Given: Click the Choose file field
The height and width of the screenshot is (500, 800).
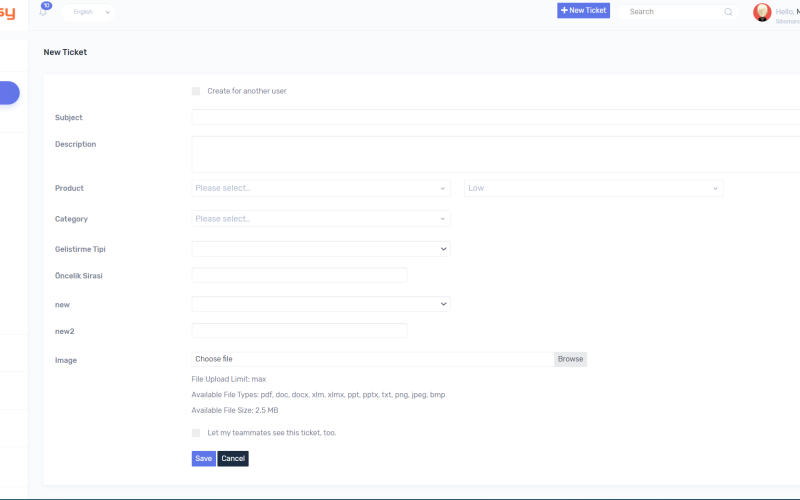Looking at the screenshot, I should tap(373, 359).
